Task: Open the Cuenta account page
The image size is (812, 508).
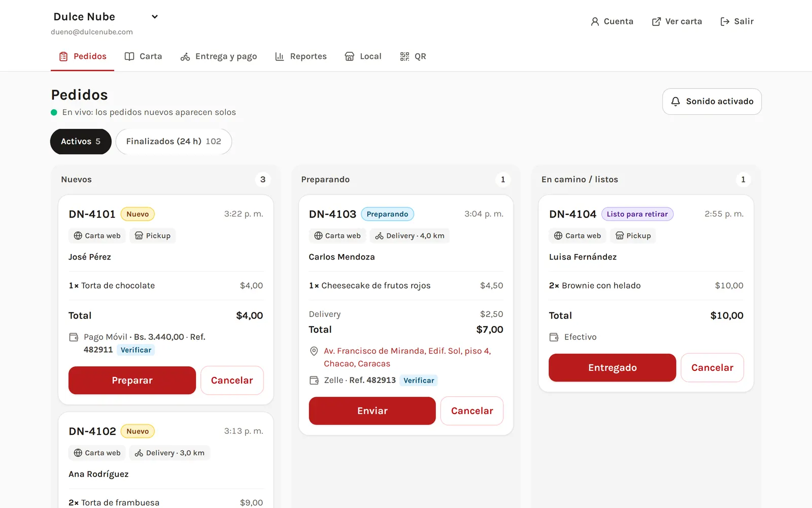Action: (x=612, y=21)
